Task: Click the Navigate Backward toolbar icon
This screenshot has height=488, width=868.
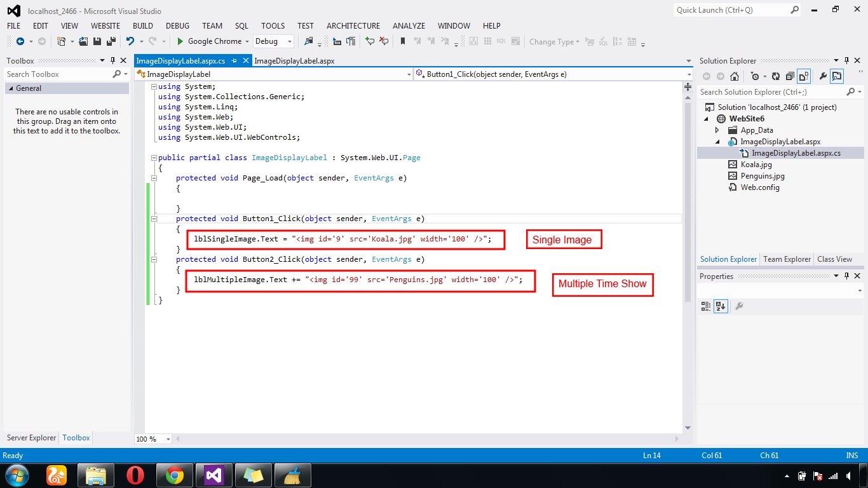Action: 20,41
